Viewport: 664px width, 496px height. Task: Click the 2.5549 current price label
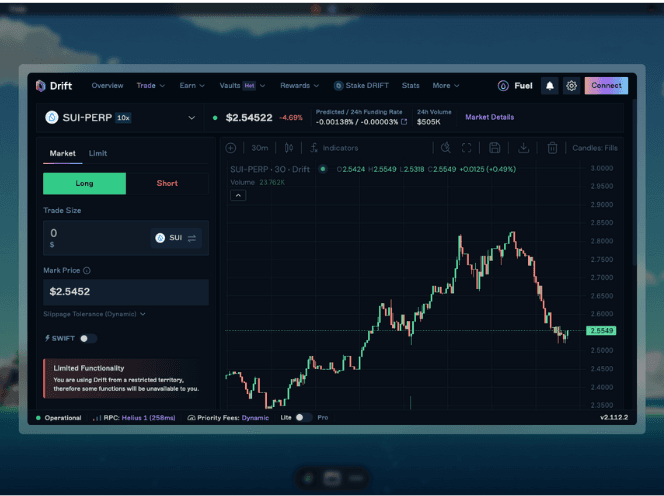pyautogui.click(x=601, y=330)
